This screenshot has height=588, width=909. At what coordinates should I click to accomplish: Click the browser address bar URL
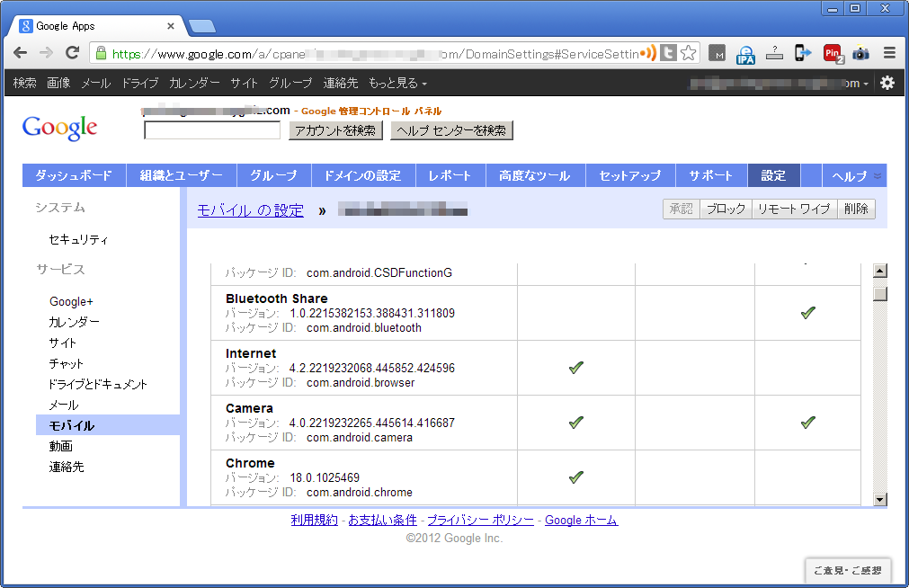click(x=375, y=54)
